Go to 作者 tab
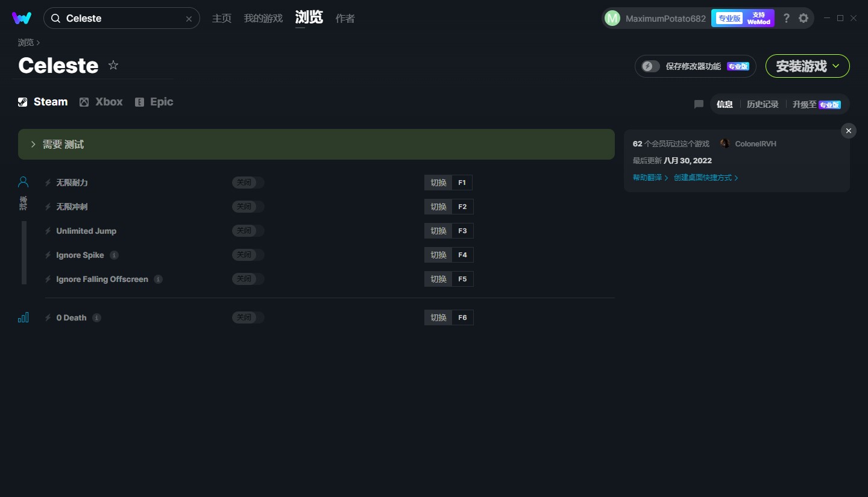868x497 pixels. (345, 18)
